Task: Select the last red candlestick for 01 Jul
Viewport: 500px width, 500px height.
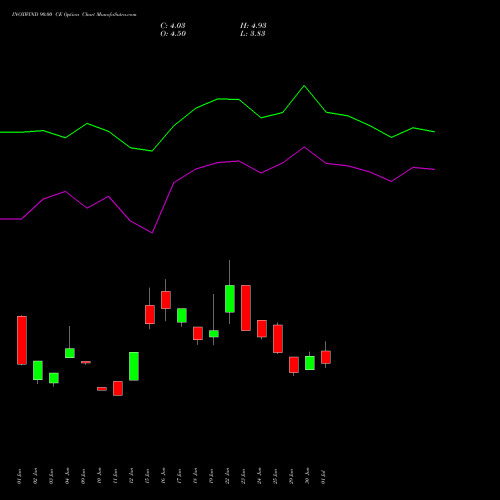Action: pyautogui.click(x=326, y=357)
